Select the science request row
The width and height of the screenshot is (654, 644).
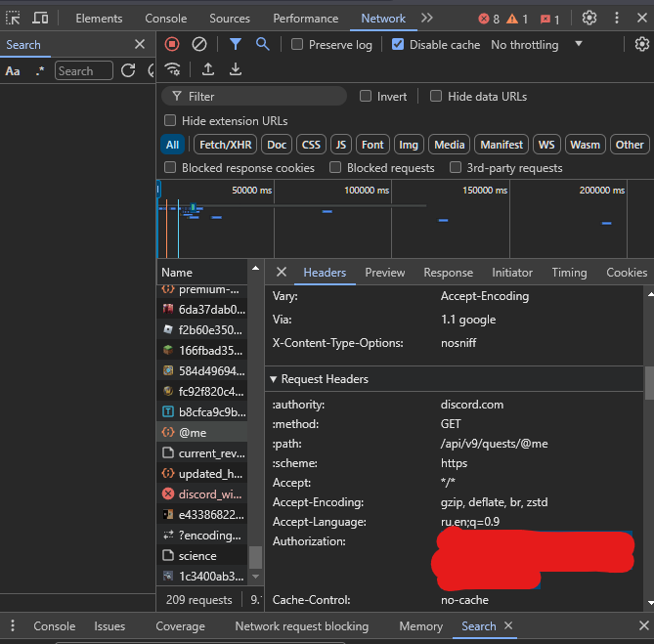(202, 556)
